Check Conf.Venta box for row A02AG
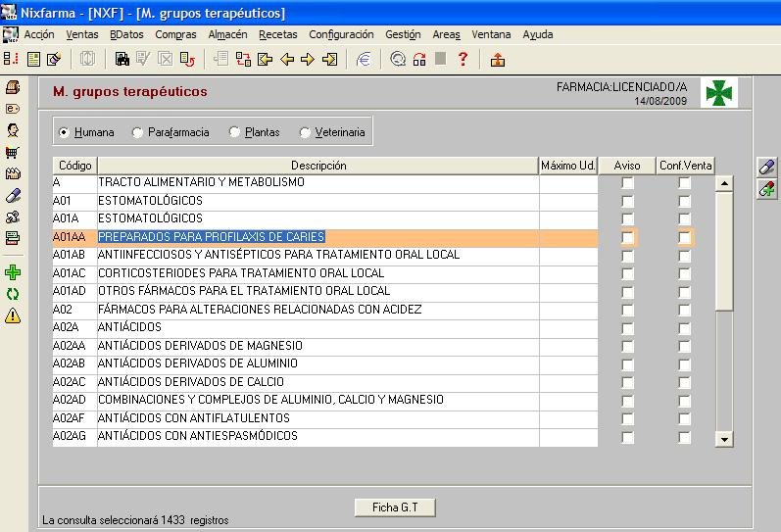 (x=685, y=437)
